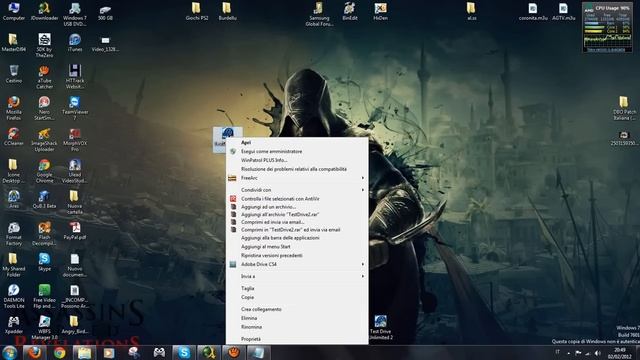Expand the Condividi con submenu
Screen dimensions: 640x360
[x=297, y=190]
